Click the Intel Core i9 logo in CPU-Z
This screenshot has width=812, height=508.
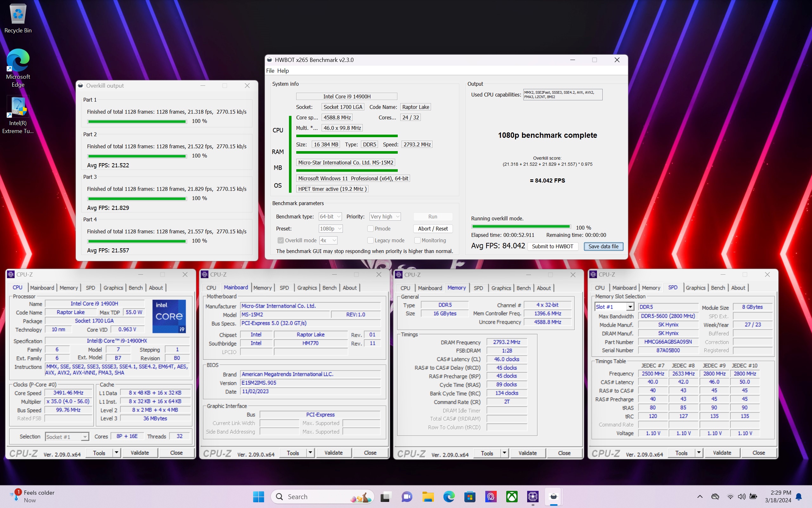(169, 316)
